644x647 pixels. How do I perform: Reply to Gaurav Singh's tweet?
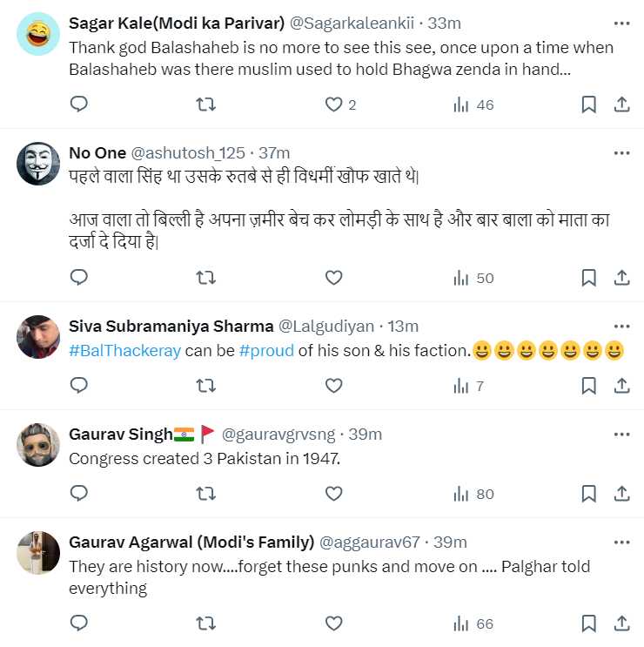point(79,494)
